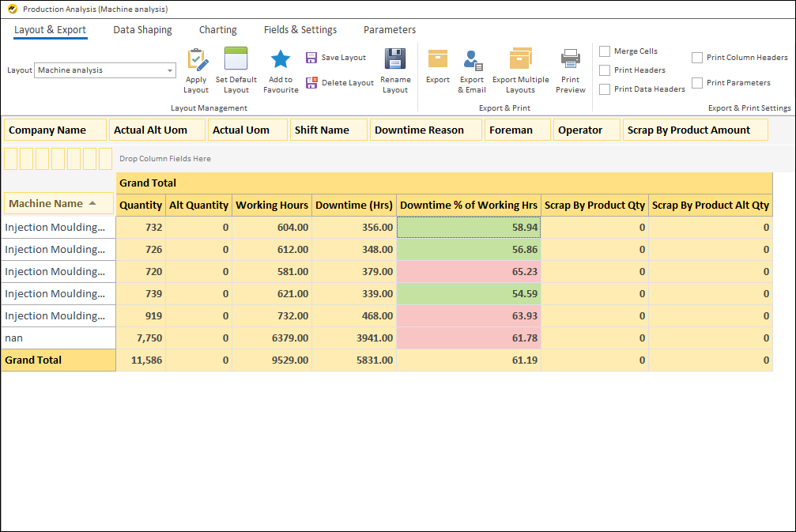Click the Export Multiple Layouts icon

(520, 60)
